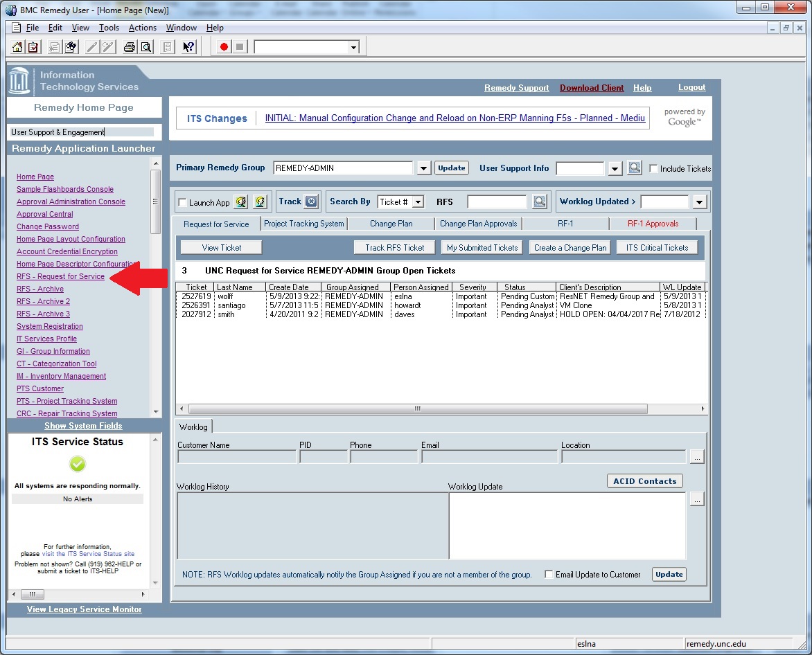This screenshot has height=655, width=812.
Task: Open Print Preview from the toolbar
Action: (x=146, y=47)
